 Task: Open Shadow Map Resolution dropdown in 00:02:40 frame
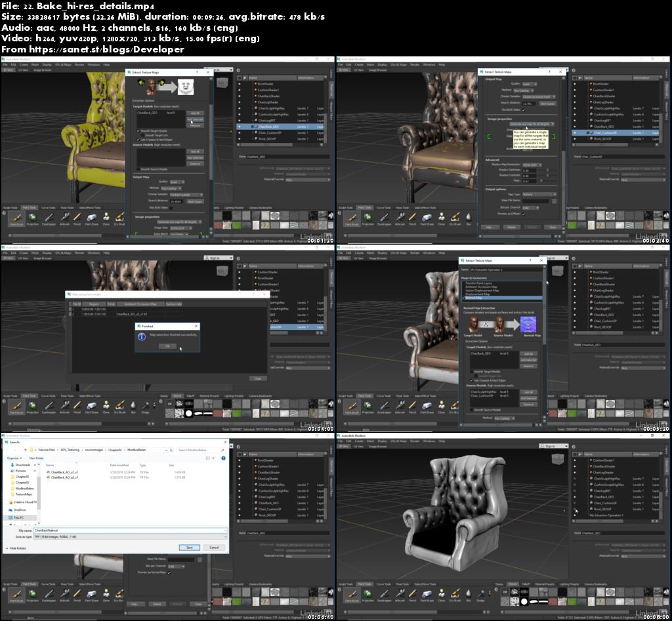532,165
